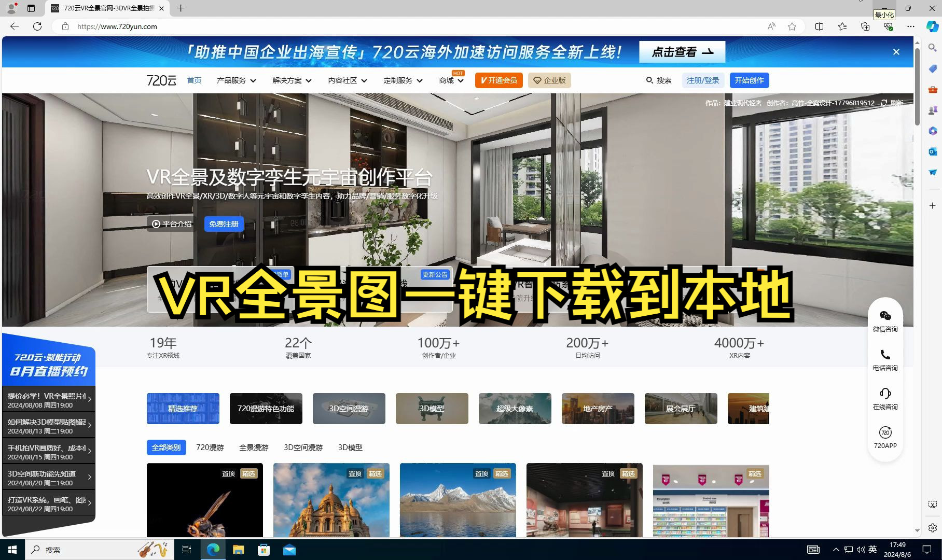Expand 定制服务 dropdown menu
Image resolution: width=942 pixels, height=560 pixels.
tap(403, 80)
